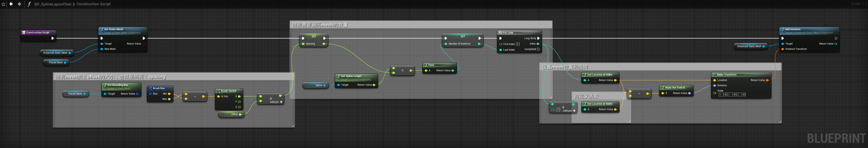Select the divide node
The height and width of the screenshot is (148, 868).
click(x=402, y=71)
